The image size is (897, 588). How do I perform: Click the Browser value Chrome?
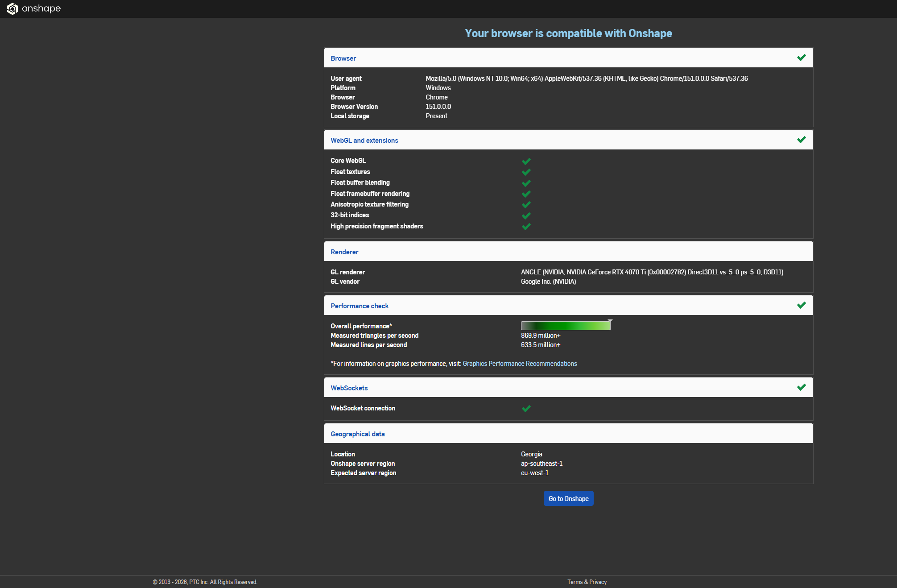(x=437, y=97)
